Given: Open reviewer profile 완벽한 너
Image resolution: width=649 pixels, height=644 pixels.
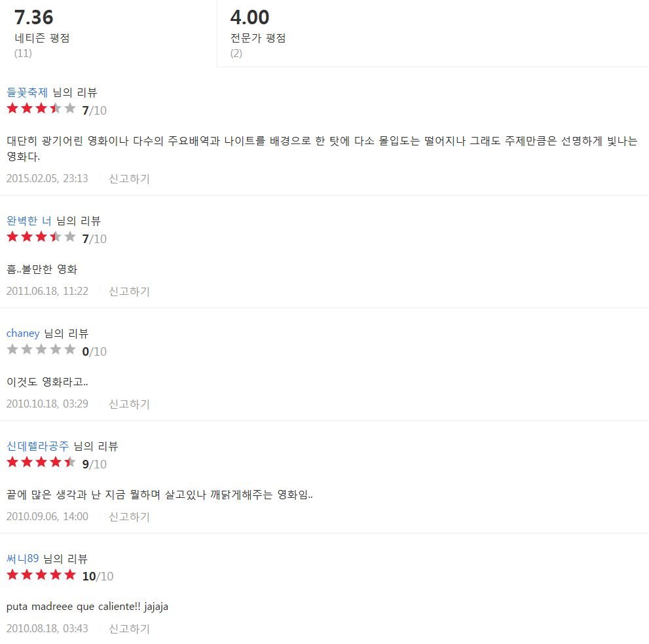Looking at the screenshot, I should [x=29, y=221].
